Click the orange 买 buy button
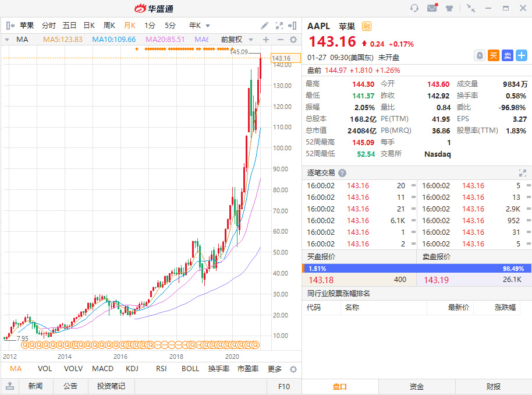This screenshot has height=395, width=532. pyautogui.click(x=494, y=55)
